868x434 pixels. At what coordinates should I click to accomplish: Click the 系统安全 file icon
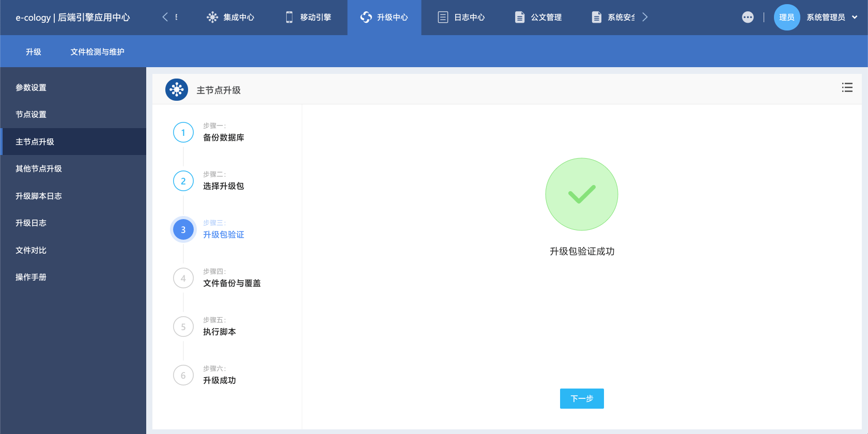pos(596,17)
